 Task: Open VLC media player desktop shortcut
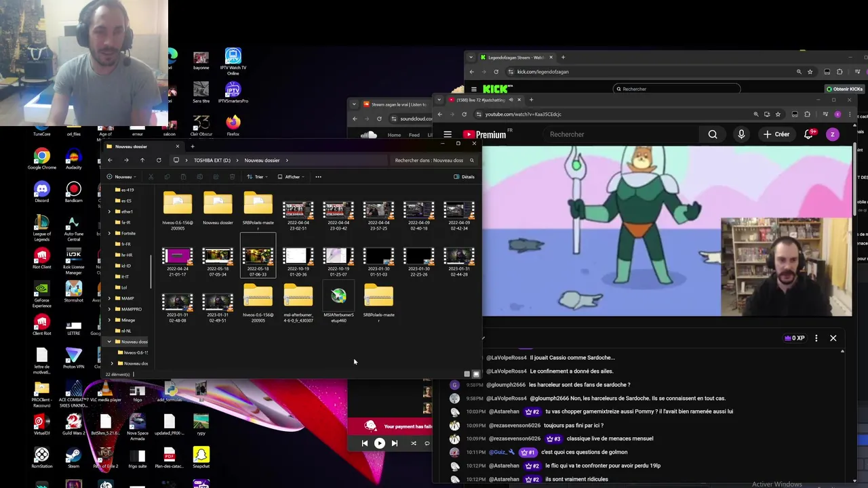coord(105,392)
